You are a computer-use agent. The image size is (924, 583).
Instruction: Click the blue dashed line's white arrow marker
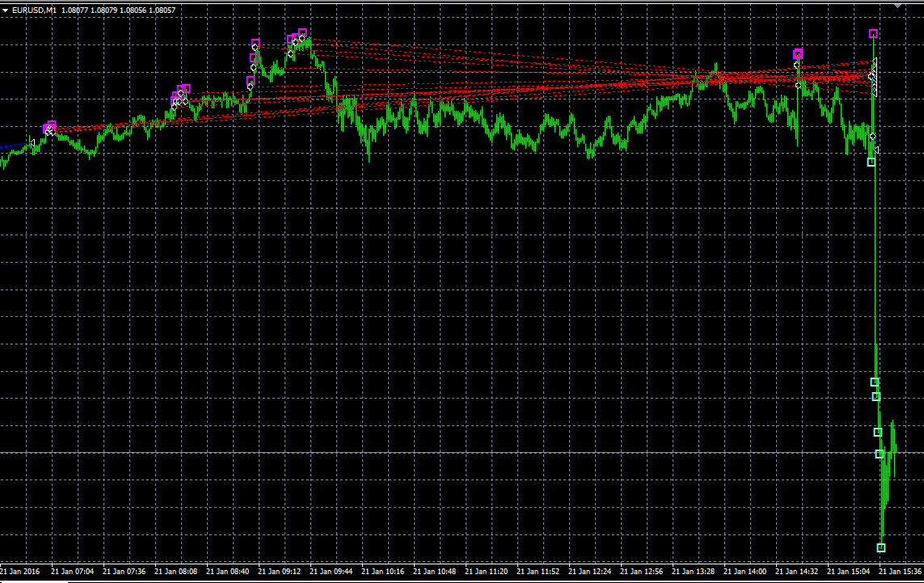pyautogui.click(x=33, y=142)
